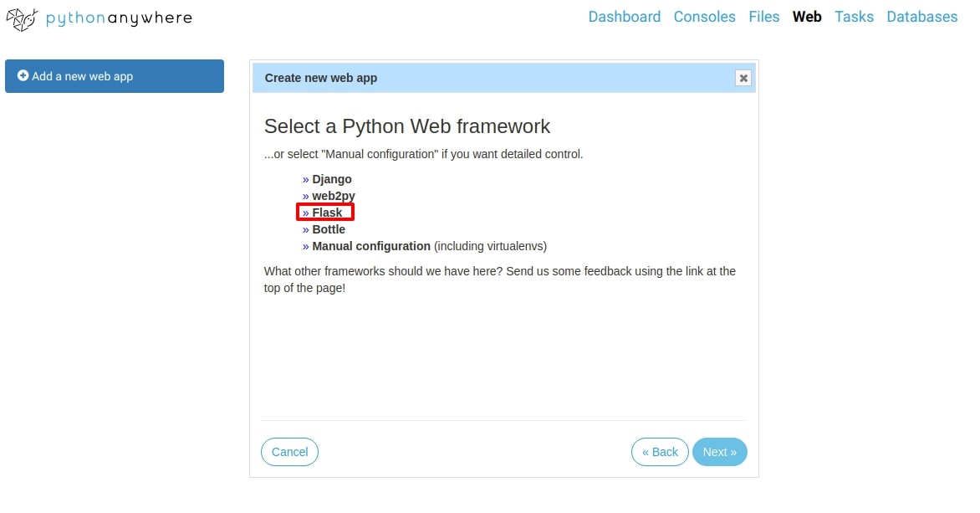Select the Flask framework option
980x513 pixels.
(327, 213)
